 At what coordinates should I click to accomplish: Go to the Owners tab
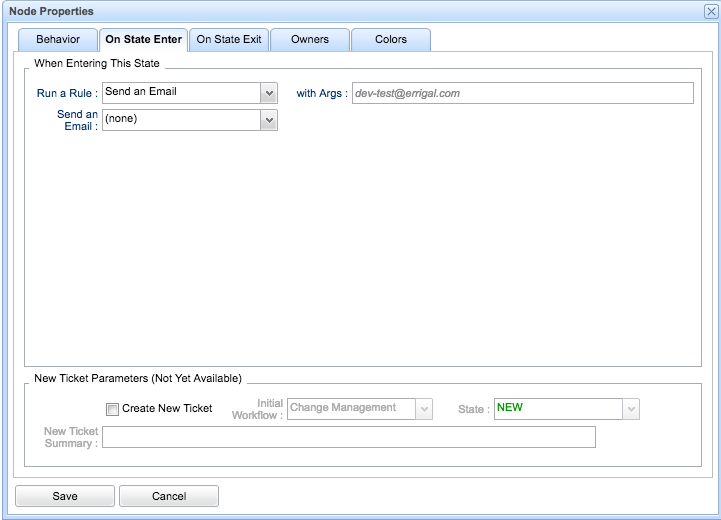coord(310,40)
